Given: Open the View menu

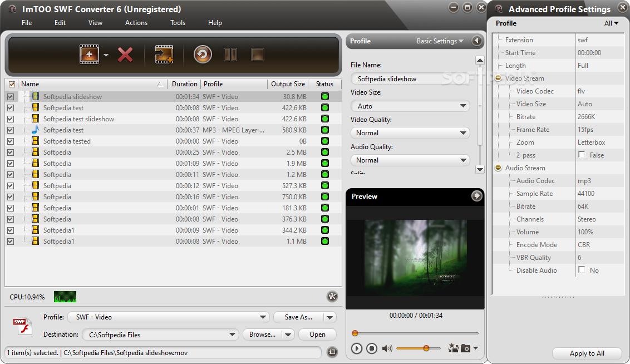Looking at the screenshot, I should click(95, 22).
